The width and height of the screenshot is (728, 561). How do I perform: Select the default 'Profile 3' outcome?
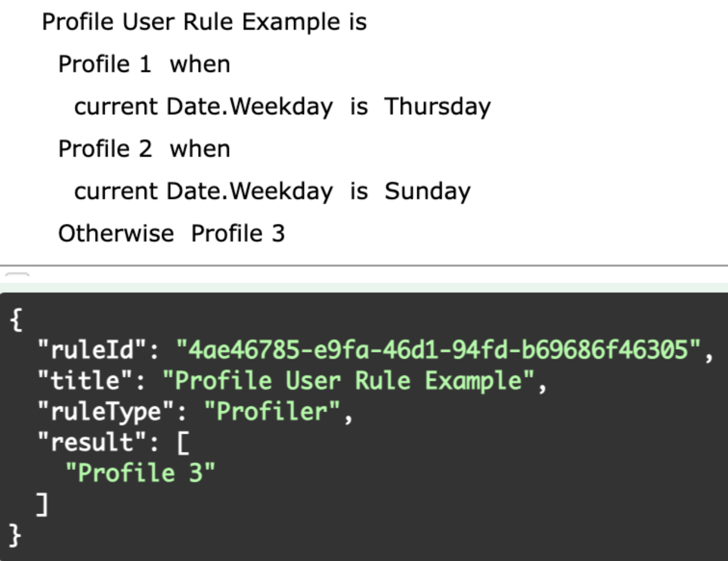(x=238, y=234)
